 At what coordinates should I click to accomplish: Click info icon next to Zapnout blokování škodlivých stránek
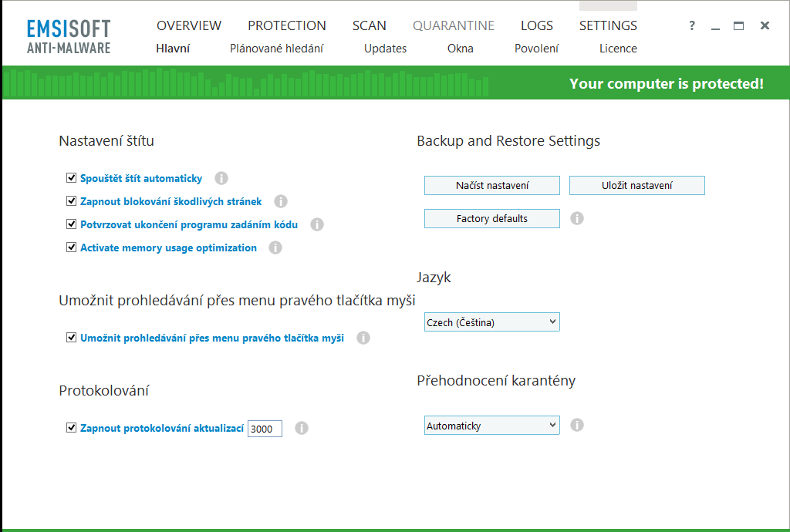point(281,202)
